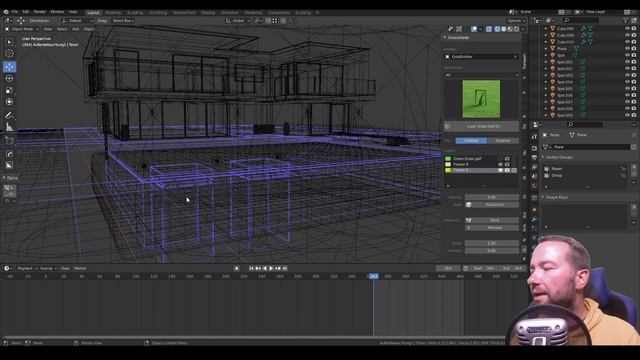Select the Add Cube tool
The height and width of the screenshot is (360, 640).
click(x=9, y=141)
